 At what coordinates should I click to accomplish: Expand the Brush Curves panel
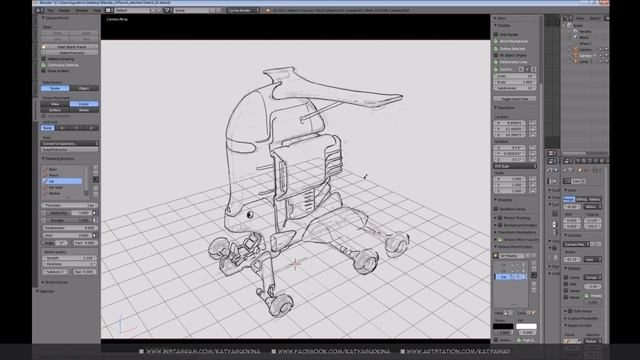pyautogui.click(x=55, y=282)
